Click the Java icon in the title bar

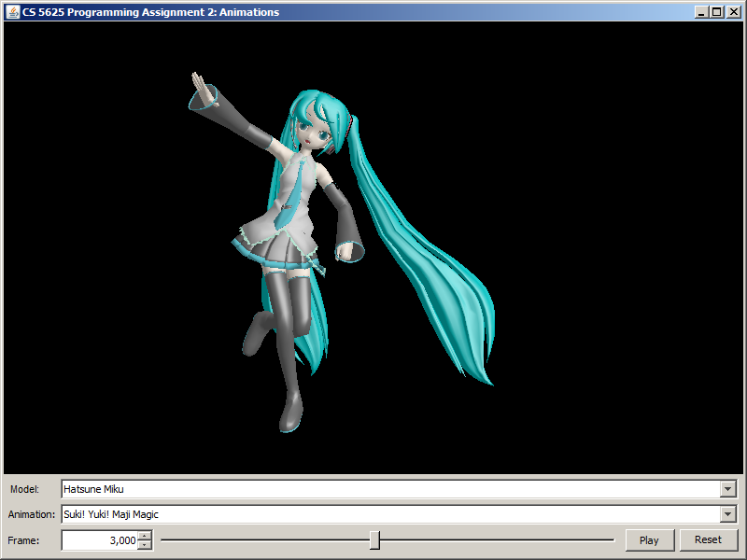[12, 12]
